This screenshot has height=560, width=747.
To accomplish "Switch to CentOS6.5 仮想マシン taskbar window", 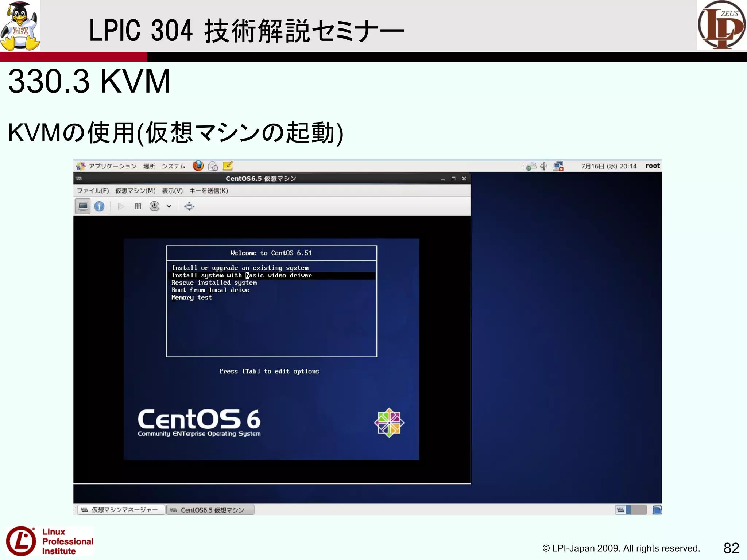I will 210,510.
